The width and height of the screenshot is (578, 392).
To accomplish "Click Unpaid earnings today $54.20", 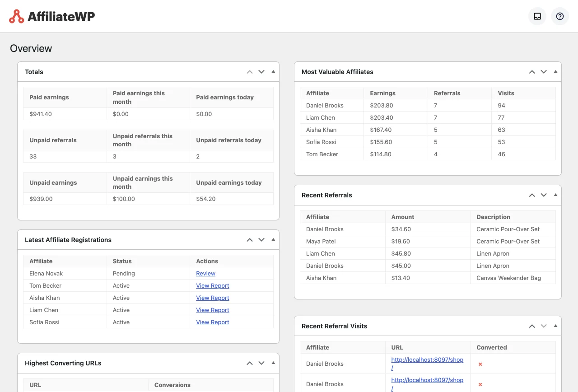I will coord(206,199).
